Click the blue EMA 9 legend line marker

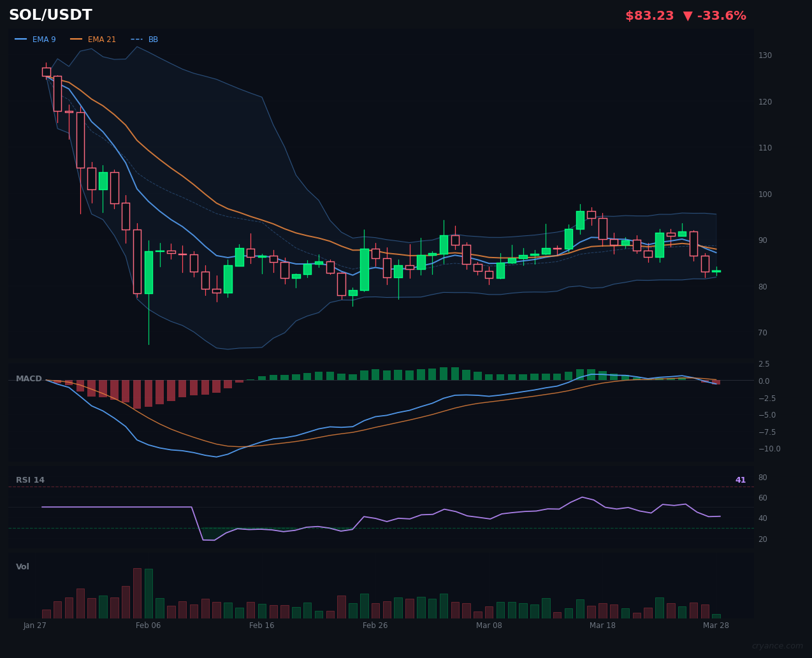coord(21,40)
